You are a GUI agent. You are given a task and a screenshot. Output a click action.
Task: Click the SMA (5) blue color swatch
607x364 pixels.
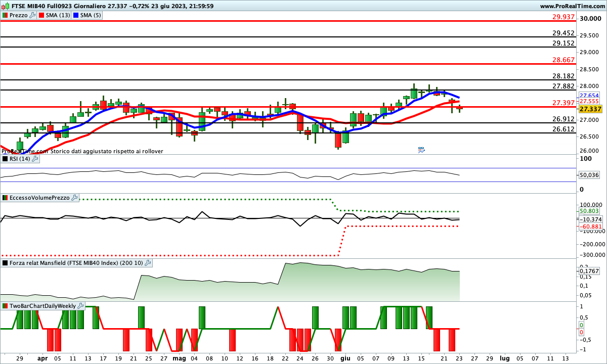[76, 15]
